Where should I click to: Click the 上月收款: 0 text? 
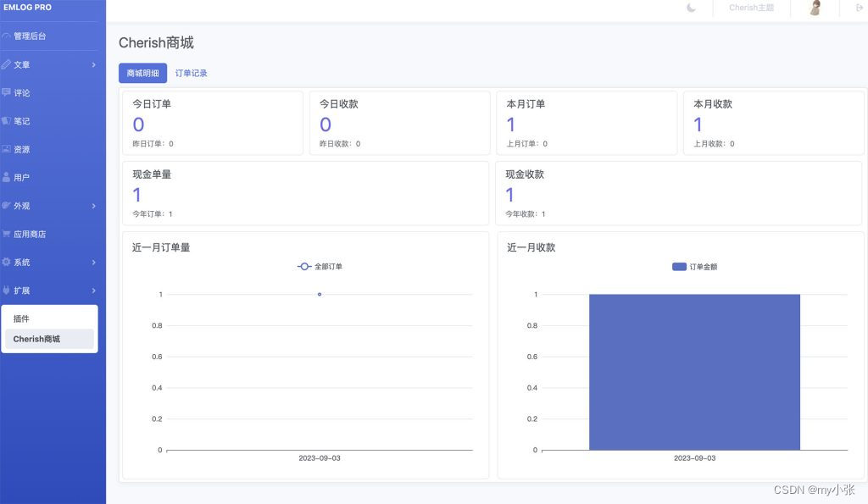pyautogui.click(x=714, y=144)
